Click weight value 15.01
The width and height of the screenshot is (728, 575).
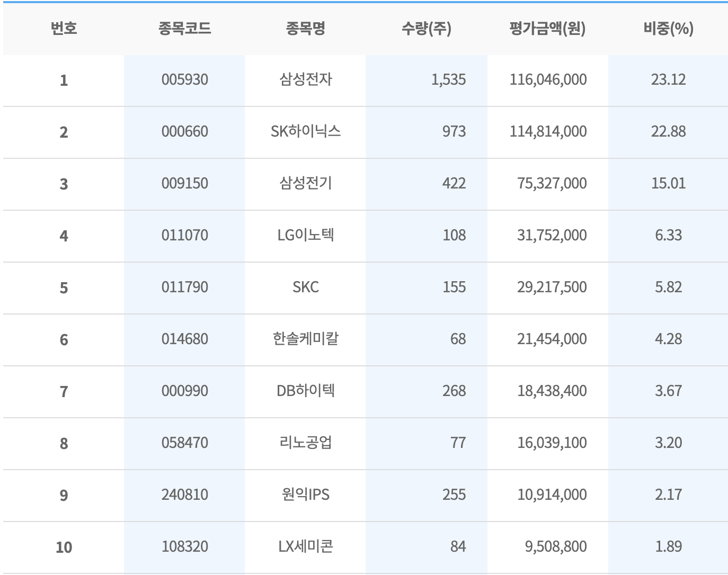pos(669,184)
